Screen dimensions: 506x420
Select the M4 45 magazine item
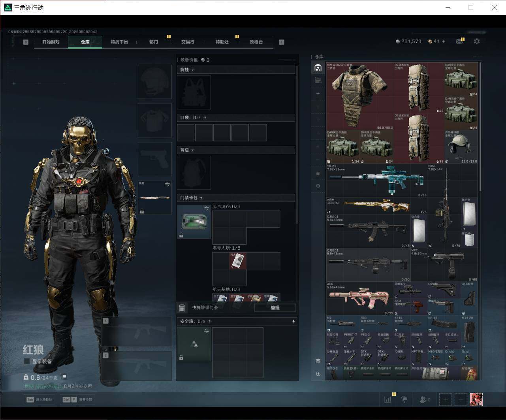point(444,324)
